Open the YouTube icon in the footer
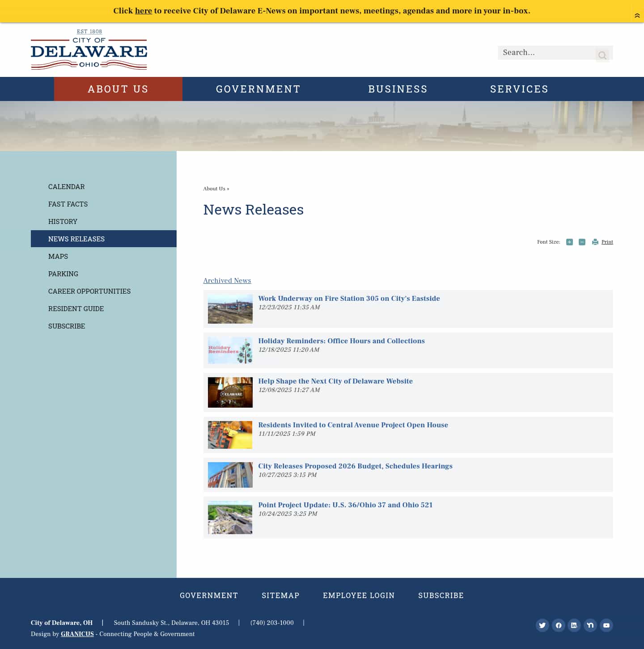This screenshot has height=649, width=644. click(606, 625)
